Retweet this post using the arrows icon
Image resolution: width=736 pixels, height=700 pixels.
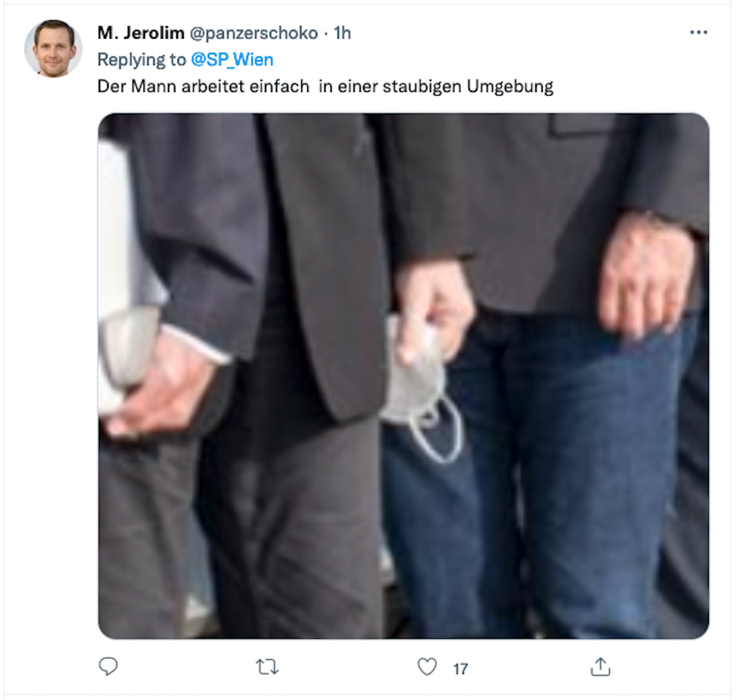267,666
